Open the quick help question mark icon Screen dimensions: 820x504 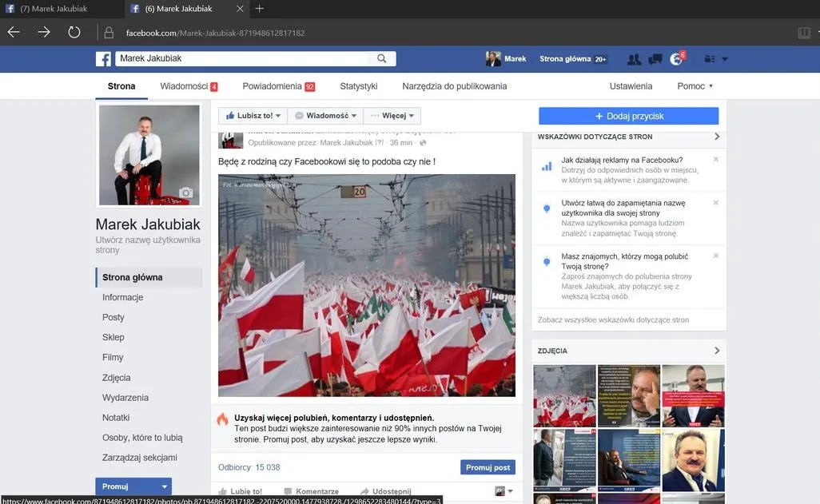click(692, 85)
